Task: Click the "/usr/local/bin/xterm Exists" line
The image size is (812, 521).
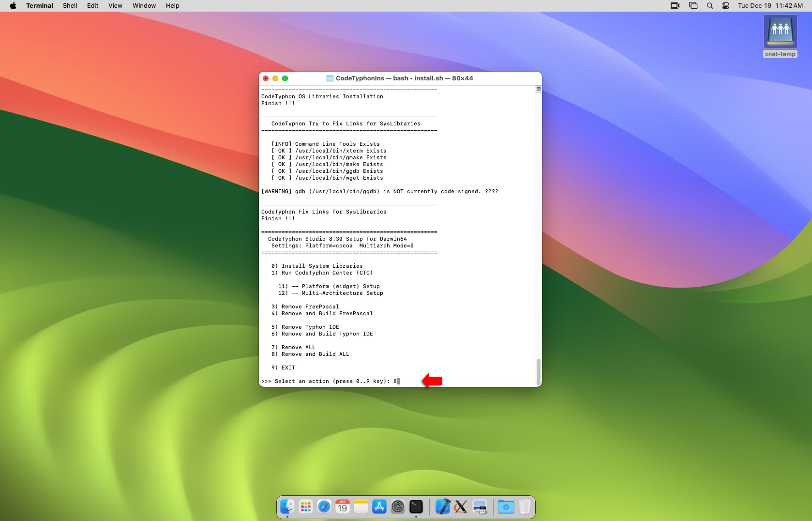Action: pyautogui.click(x=329, y=151)
